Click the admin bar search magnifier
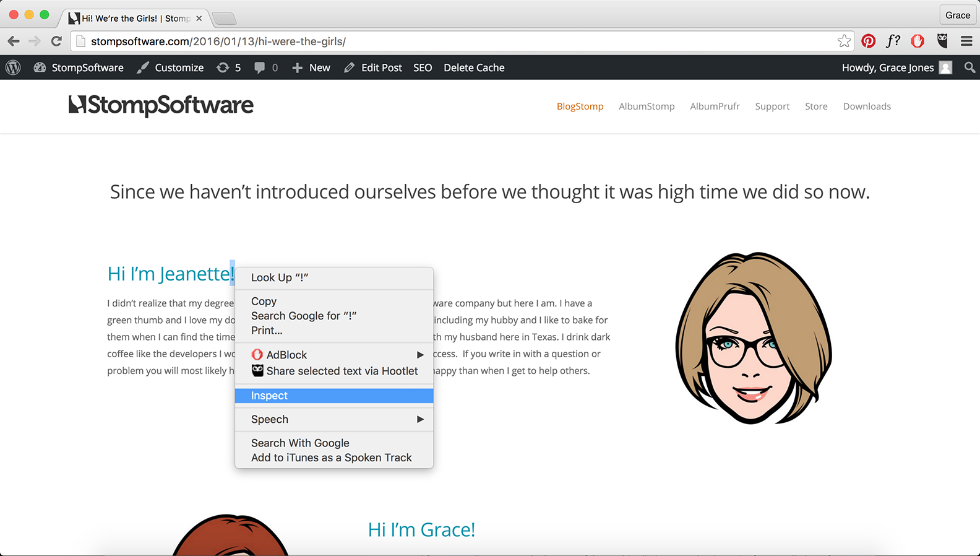Image resolution: width=980 pixels, height=556 pixels. click(969, 67)
